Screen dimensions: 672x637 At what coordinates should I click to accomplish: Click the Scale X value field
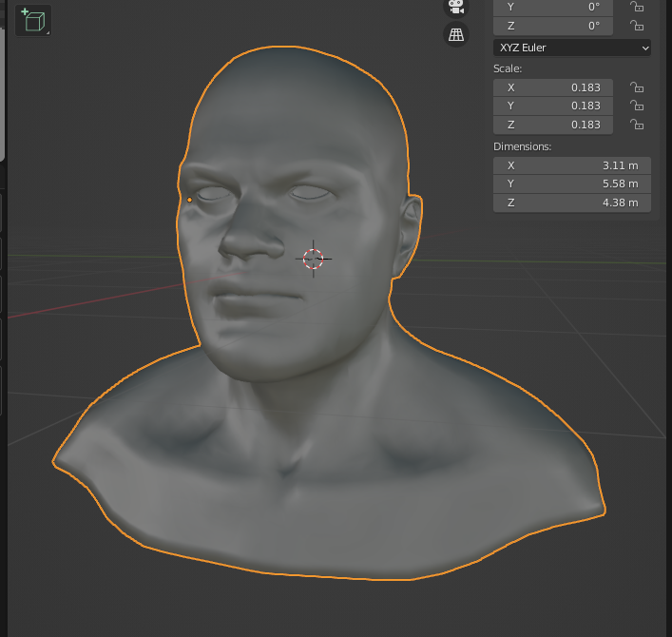point(556,87)
